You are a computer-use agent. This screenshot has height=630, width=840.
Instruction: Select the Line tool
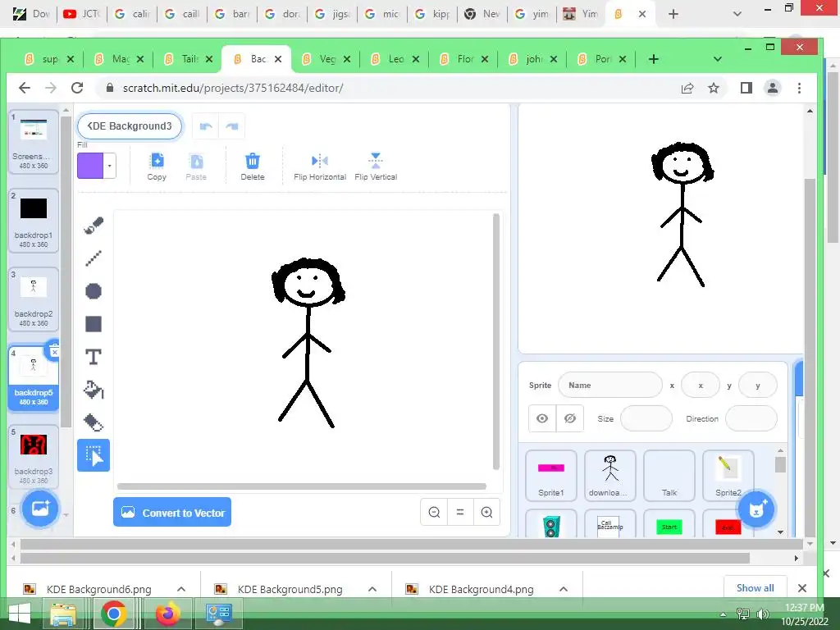[94, 258]
